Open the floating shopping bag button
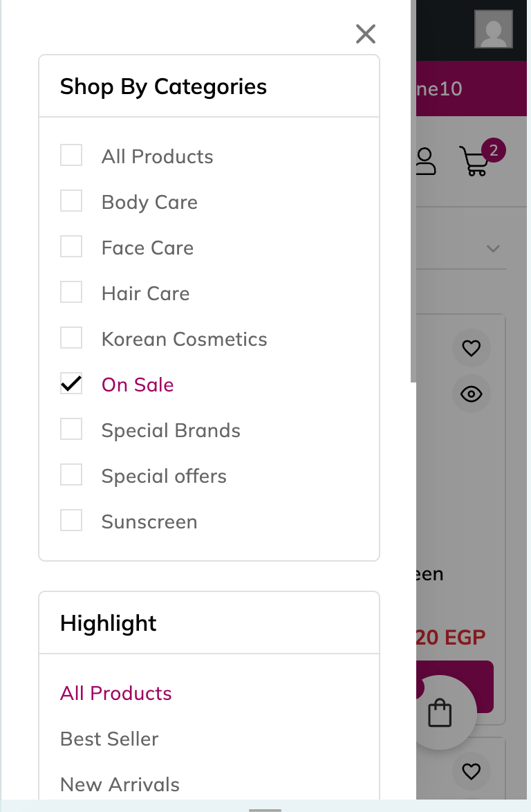The height and width of the screenshot is (812, 531). (x=440, y=712)
